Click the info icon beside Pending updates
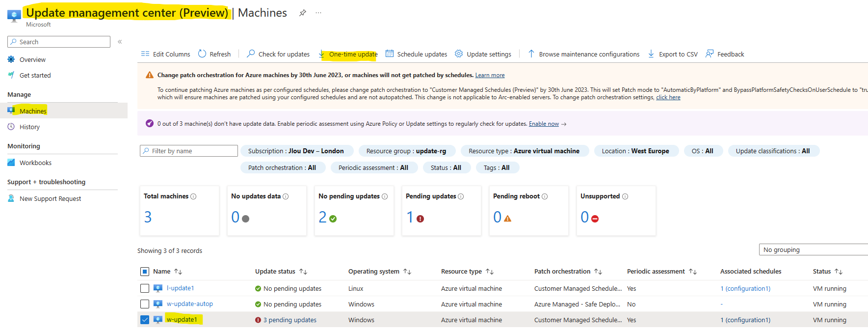The image size is (868, 333). tap(461, 196)
